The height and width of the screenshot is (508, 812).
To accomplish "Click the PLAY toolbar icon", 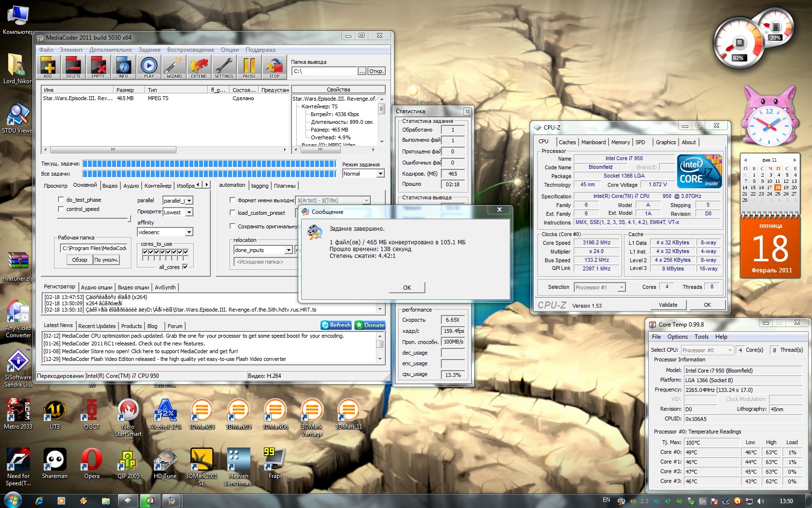I will coord(149,67).
